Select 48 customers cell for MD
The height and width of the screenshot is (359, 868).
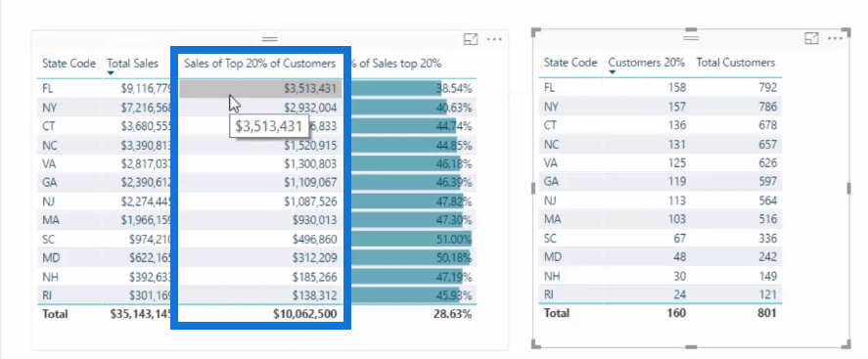[x=679, y=256]
